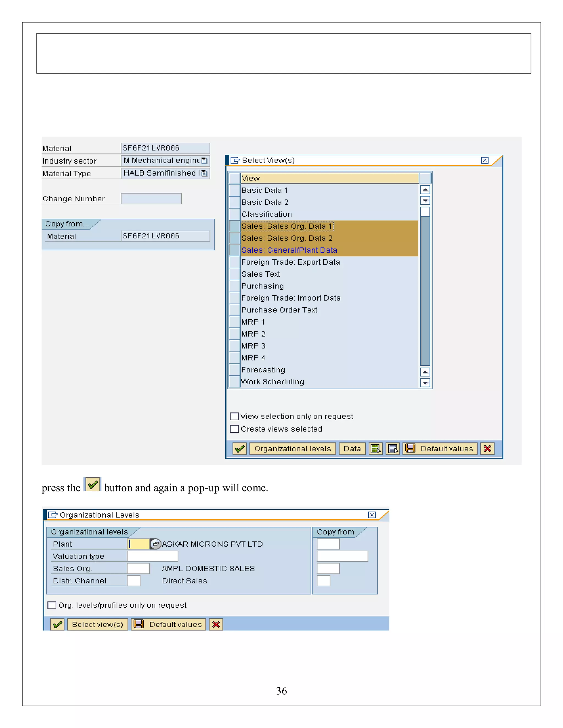
Task: Click red X cancel in Organizational Levels
Action: coord(216,624)
